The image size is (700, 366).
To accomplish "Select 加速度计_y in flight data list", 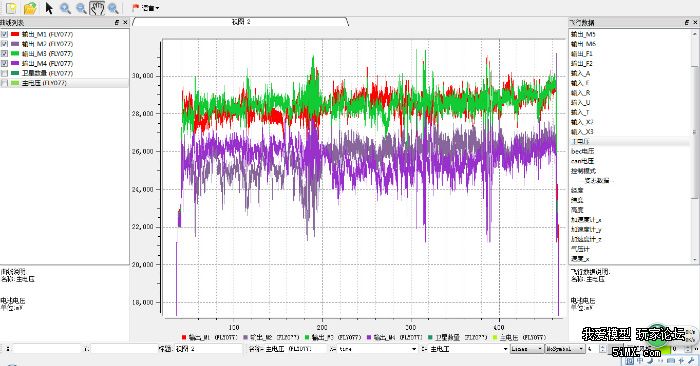I will pyautogui.click(x=586, y=229).
